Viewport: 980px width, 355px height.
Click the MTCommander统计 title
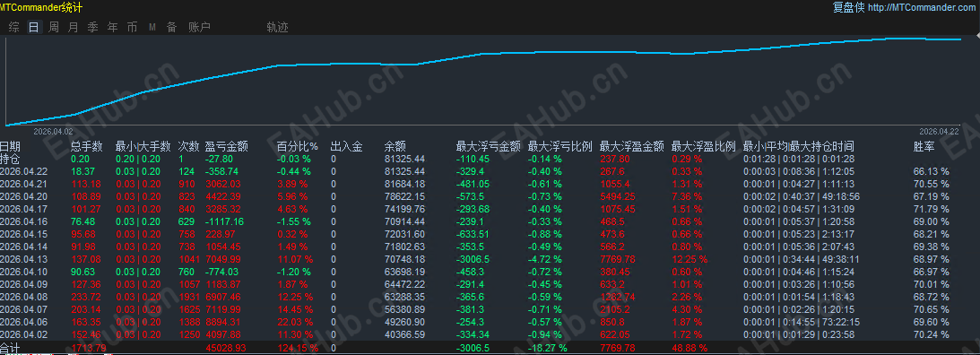point(41,7)
